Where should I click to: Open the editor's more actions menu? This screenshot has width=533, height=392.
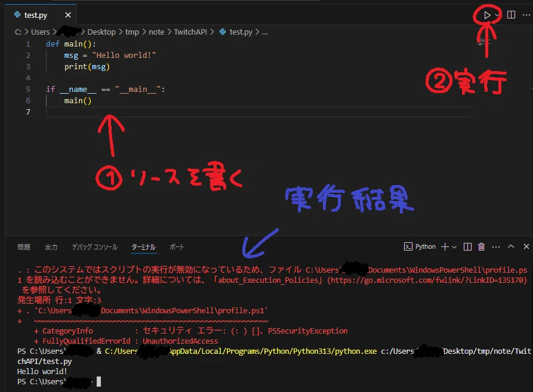[526, 14]
